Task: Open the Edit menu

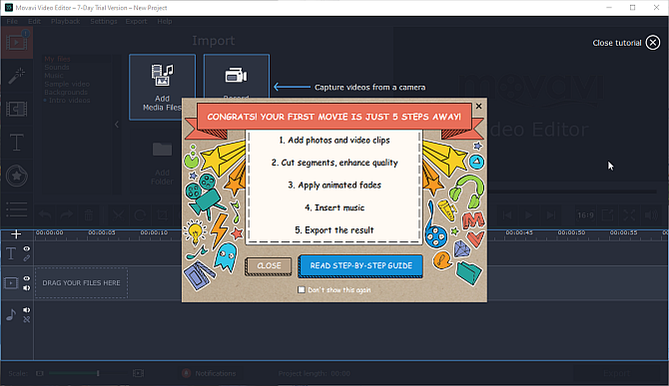Action: (x=34, y=21)
